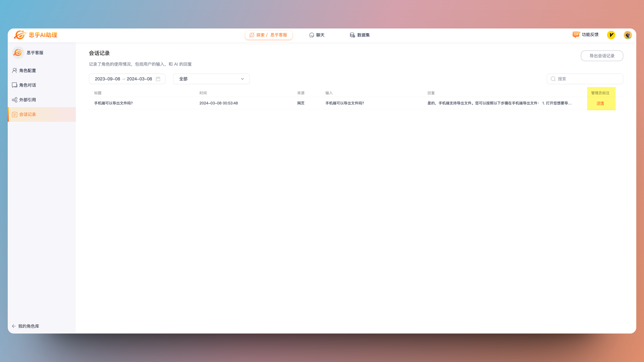
Task: Click the back arrow beside 我的角色库
Action: 14,326
